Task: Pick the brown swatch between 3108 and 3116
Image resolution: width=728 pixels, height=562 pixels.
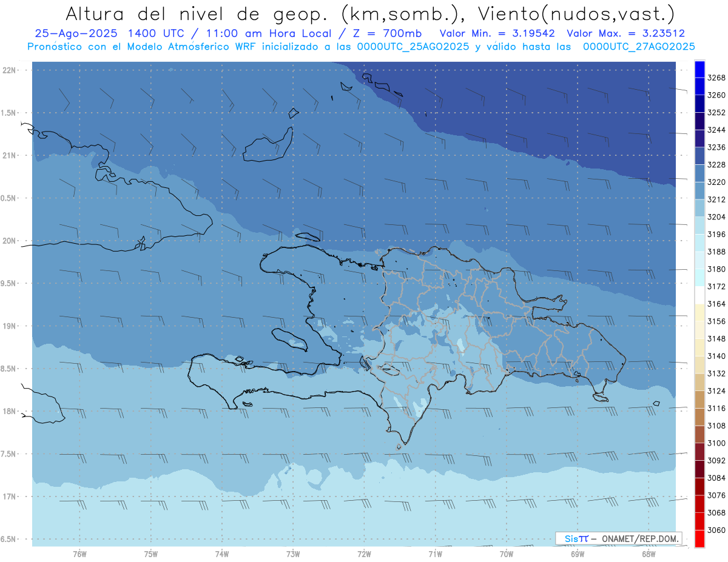Action: 699,417
